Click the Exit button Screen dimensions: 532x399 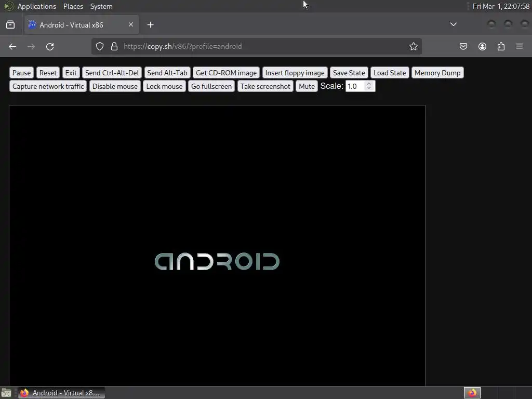tap(71, 73)
